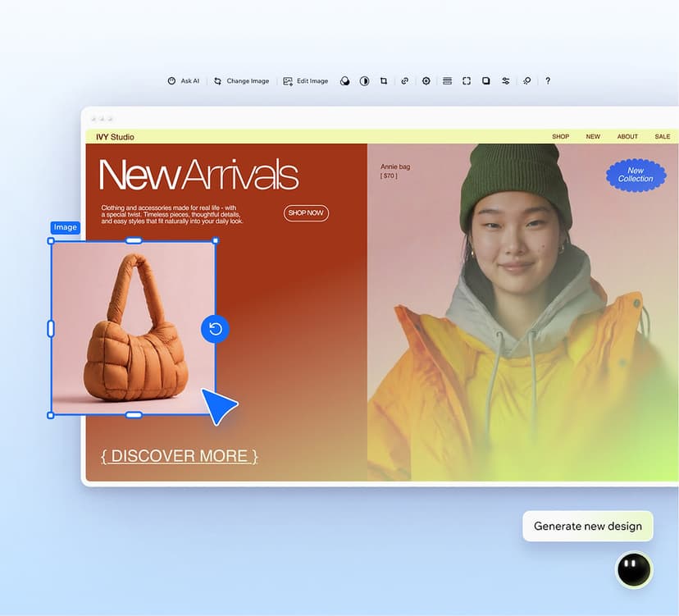Open the gear settings icon in toolbar
Image resolution: width=679 pixels, height=616 pixels.
pyautogui.click(x=426, y=81)
